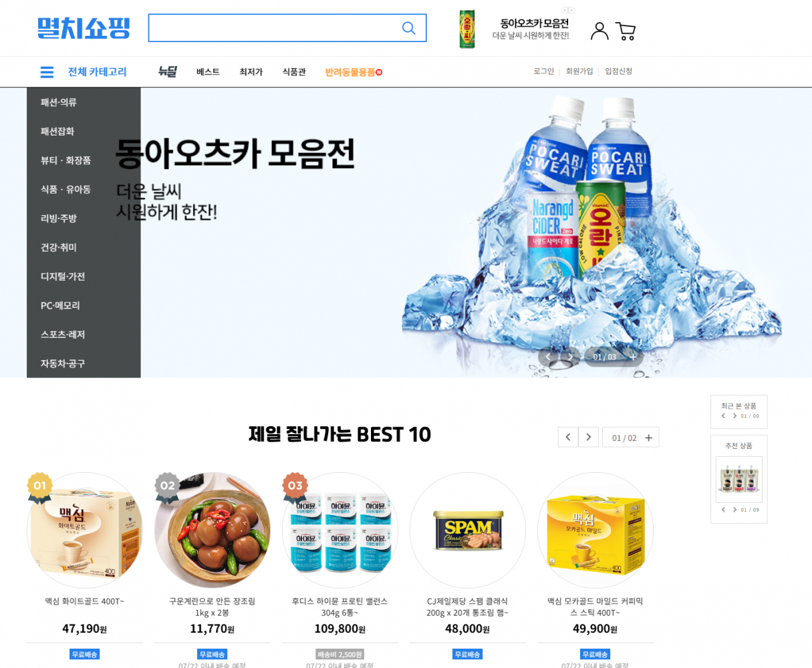The image size is (812, 668).
Task: Click the search magnifier icon
Action: [x=408, y=28]
